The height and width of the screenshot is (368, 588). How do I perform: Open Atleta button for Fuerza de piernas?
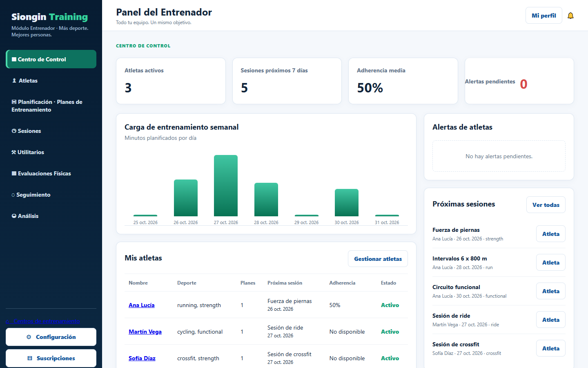tap(551, 234)
